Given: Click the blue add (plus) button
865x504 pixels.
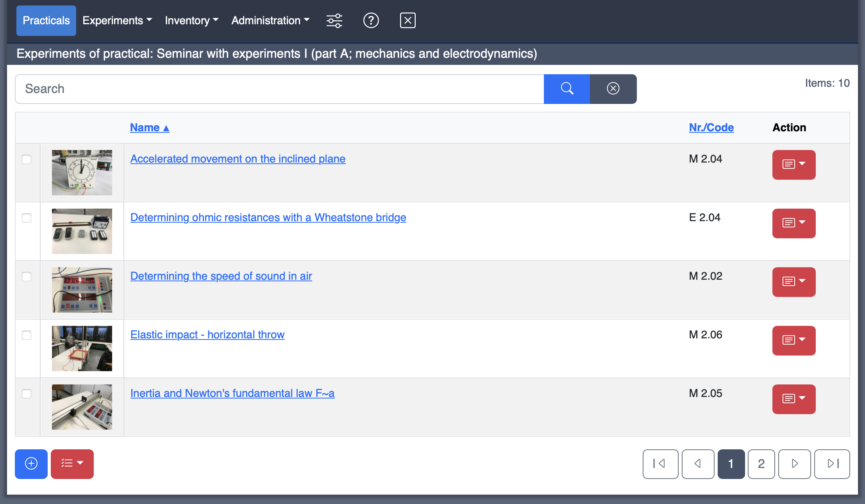Looking at the screenshot, I should (x=31, y=464).
